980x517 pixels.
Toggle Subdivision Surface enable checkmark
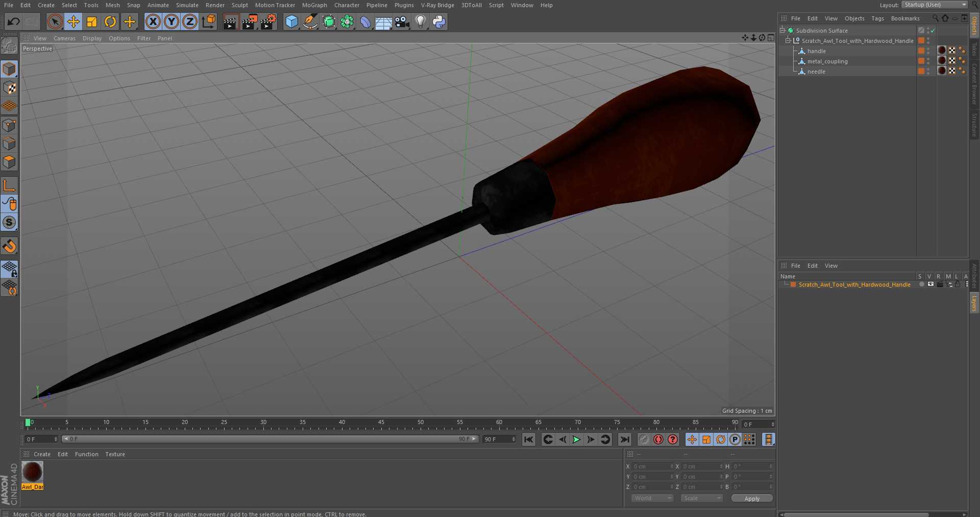tap(933, 31)
